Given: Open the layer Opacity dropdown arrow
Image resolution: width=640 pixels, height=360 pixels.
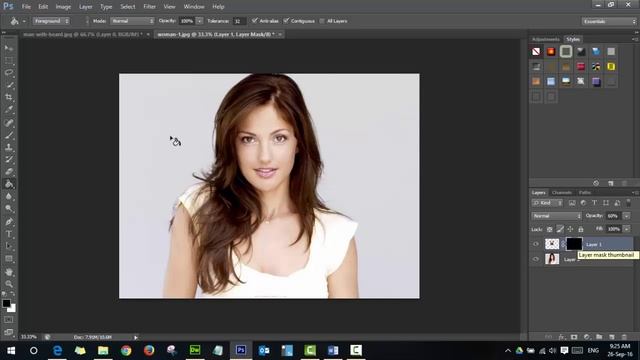Looking at the screenshot, I should tap(627, 216).
